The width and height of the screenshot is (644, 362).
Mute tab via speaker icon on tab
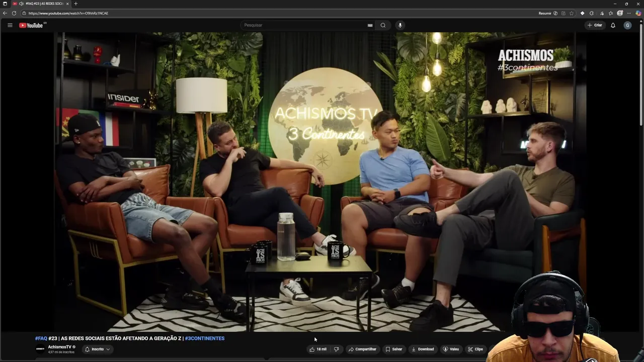(x=21, y=4)
